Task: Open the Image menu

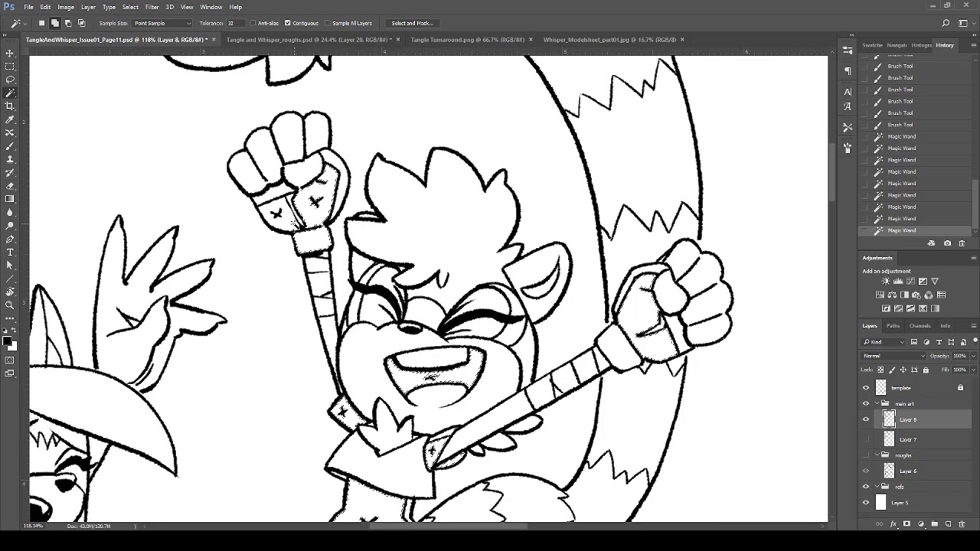Action: click(66, 7)
